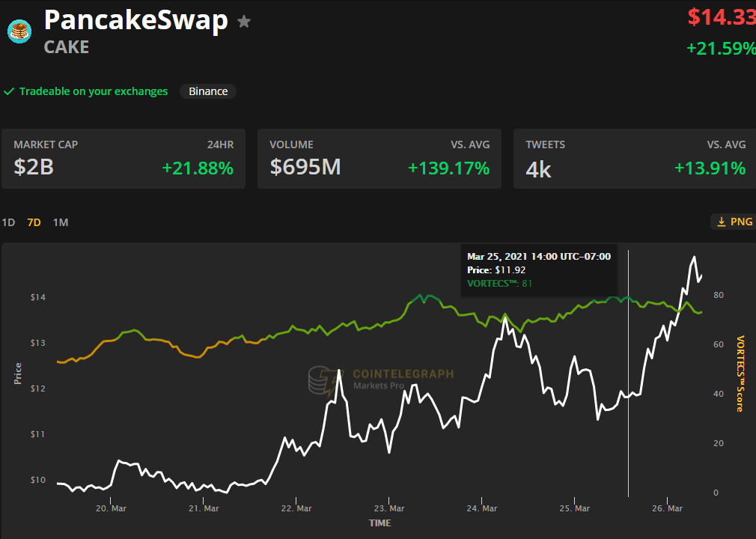Viewport: 756px width, 539px height.
Task: Click the $14.33 current price text
Action: coord(722,17)
